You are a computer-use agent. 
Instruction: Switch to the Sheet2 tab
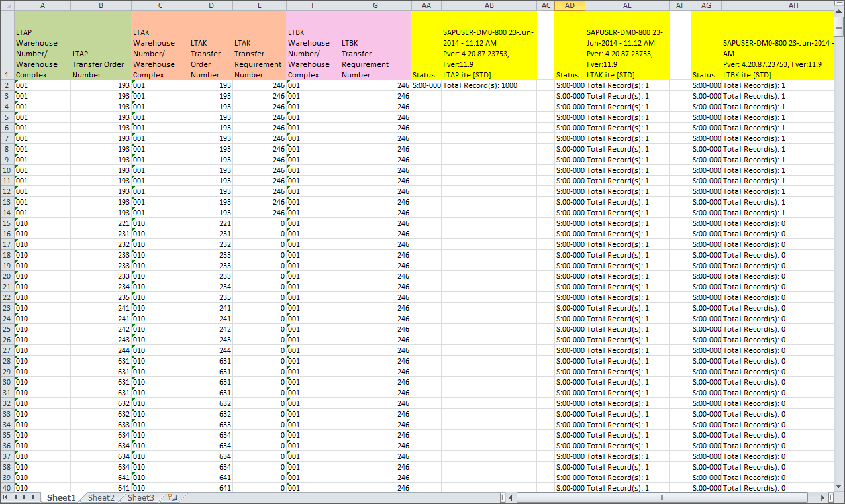pos(101,498)
